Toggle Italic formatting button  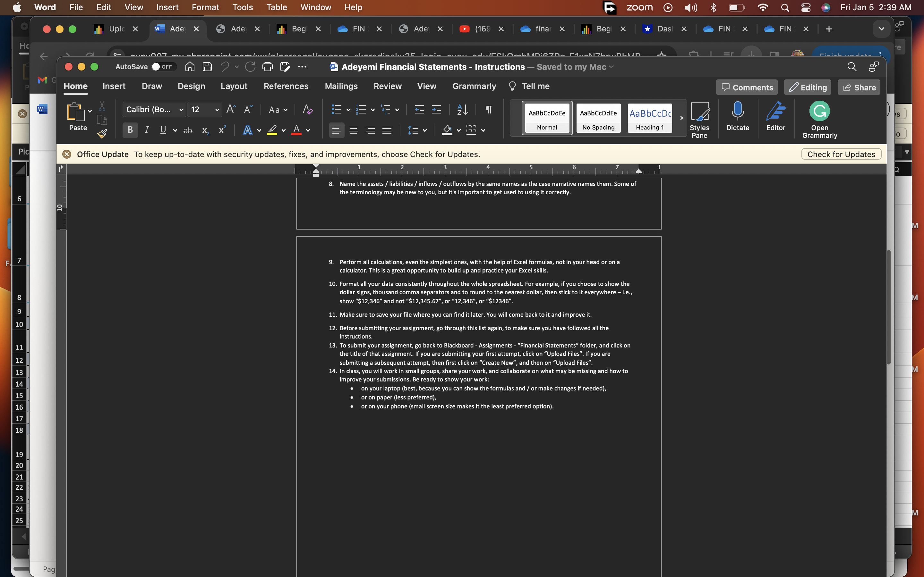(147, 130)
